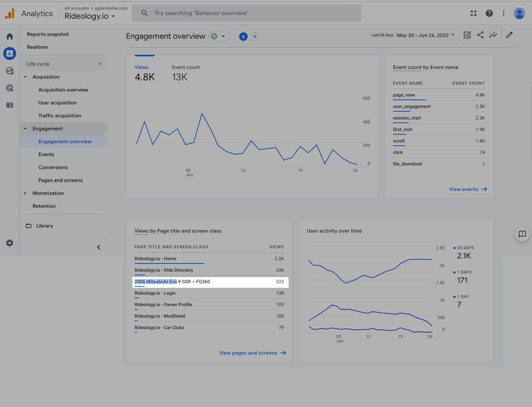Select the Views metric tab
This screenshot has height=407, width=532.
145,73
